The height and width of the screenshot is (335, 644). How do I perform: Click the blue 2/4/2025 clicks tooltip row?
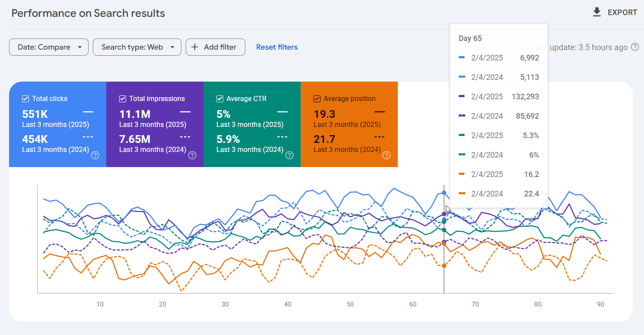pos(498,58)
